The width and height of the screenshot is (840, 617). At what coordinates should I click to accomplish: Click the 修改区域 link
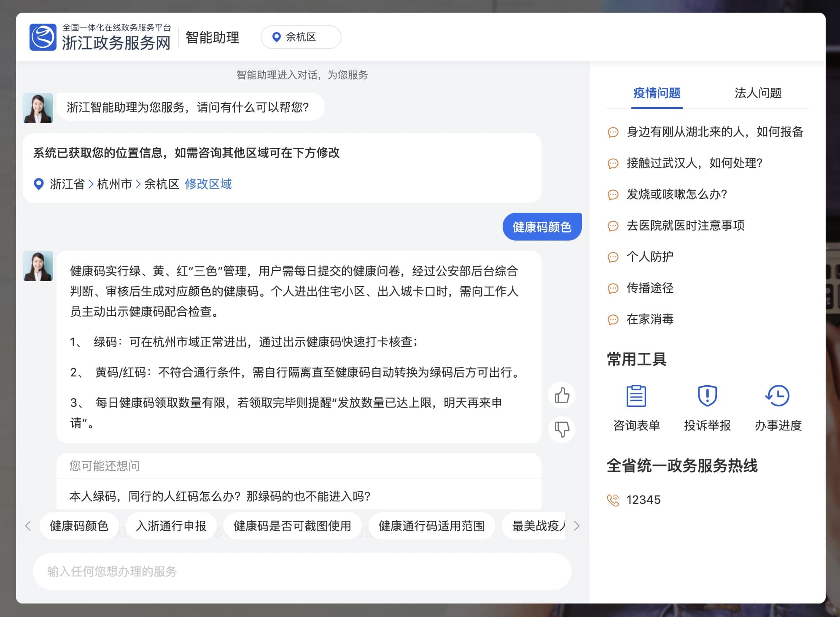208,184
